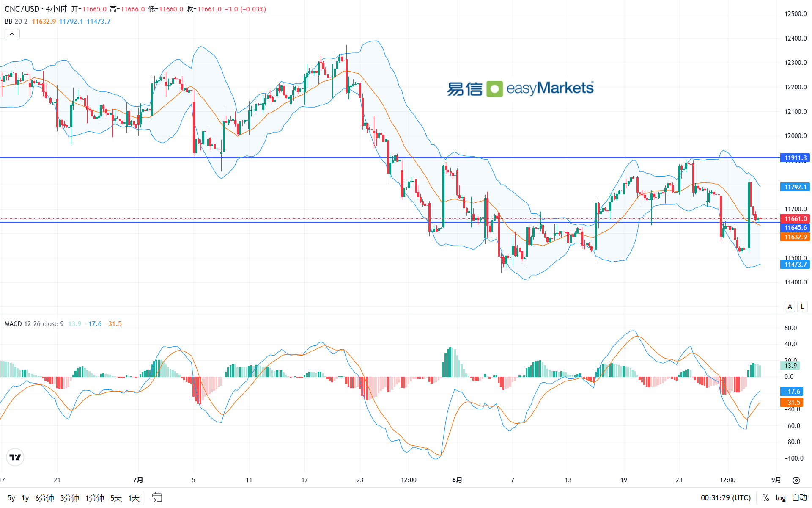Toggle log scale in bottom bar

tap(781, 498)
